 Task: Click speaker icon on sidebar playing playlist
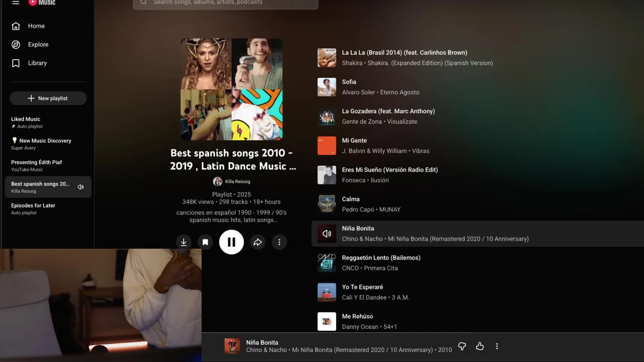coord(80,187)
